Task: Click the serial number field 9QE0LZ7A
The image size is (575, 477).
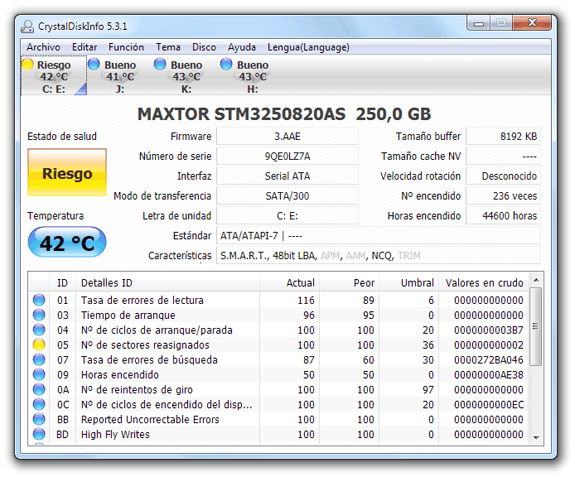Action: pyautogui.click(x=288, y=156)
